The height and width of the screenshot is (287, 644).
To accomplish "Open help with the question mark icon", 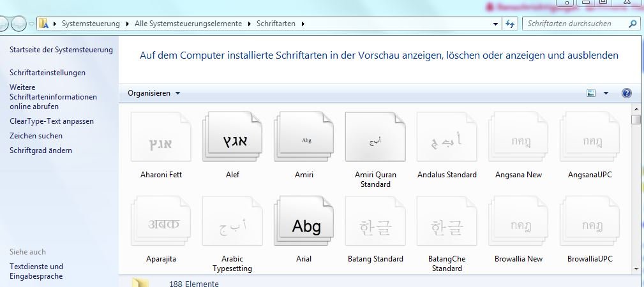I will 626,93.
